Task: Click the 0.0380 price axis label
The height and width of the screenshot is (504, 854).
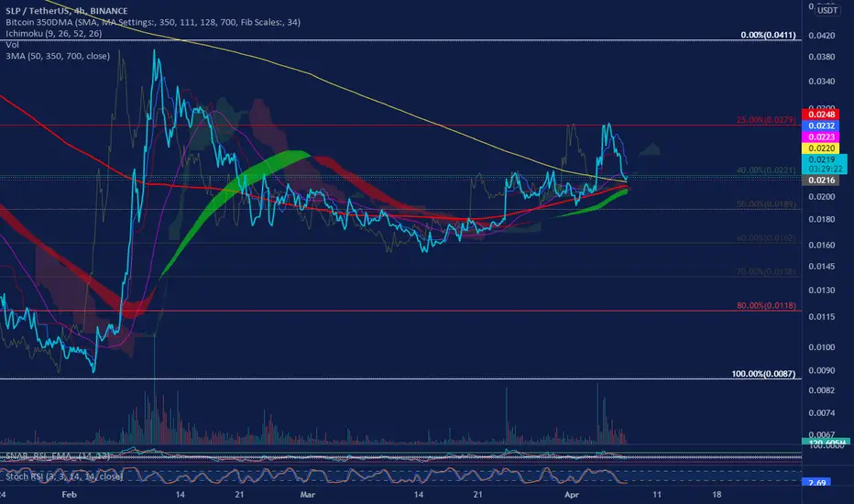Action: 821,57
